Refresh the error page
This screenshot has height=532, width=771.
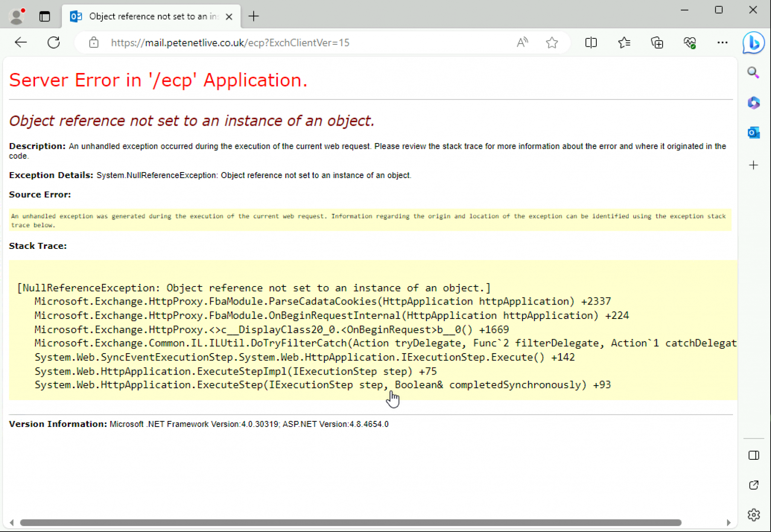pos(54,42)
